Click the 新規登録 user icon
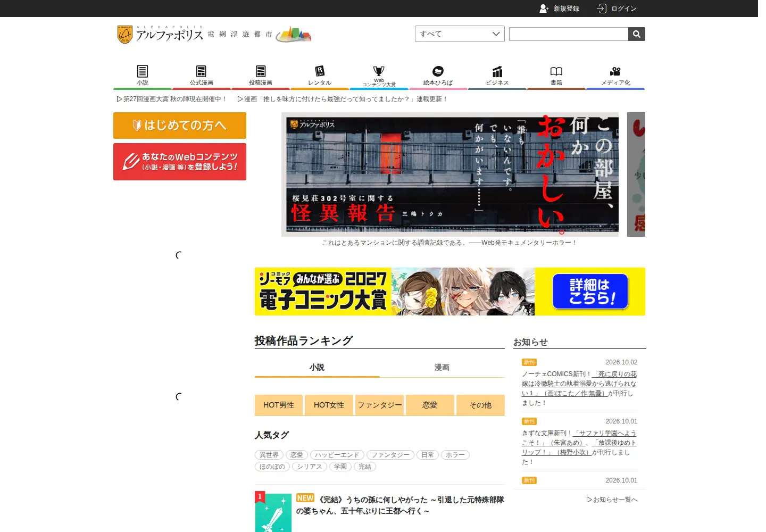766x532 pixels. tap(544, 9)
